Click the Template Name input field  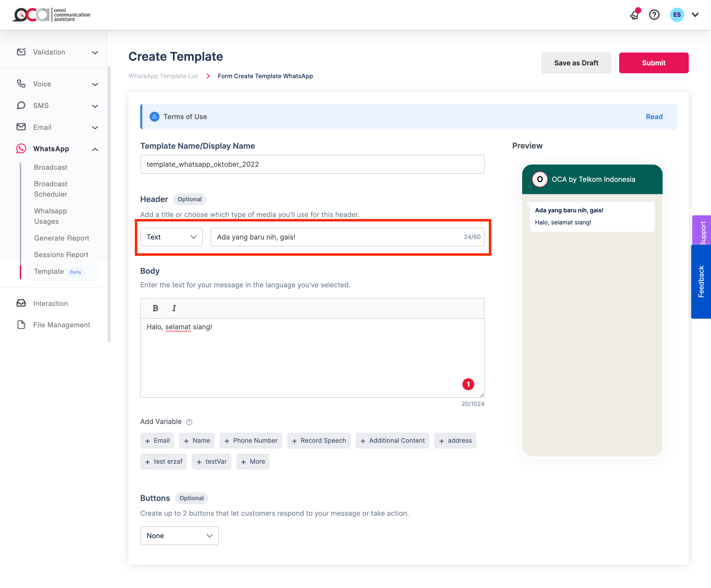click(x=312, y=165)
